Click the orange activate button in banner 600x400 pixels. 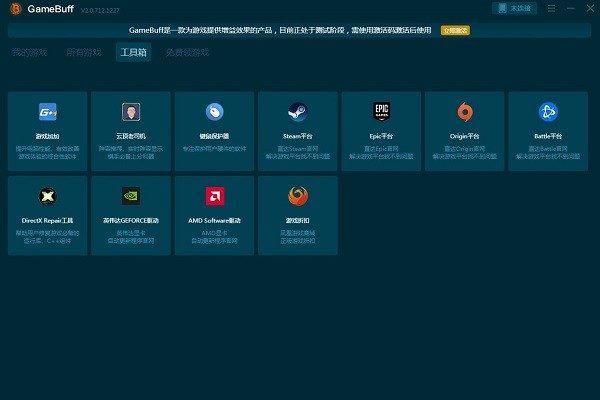(454, 30)
